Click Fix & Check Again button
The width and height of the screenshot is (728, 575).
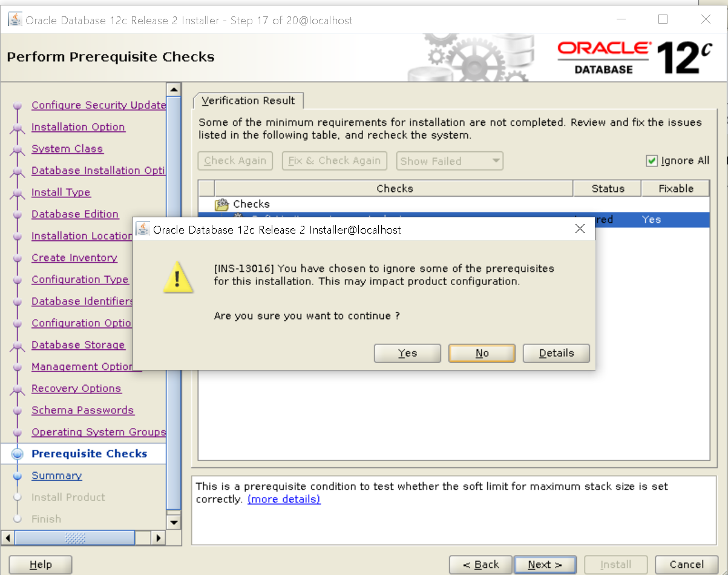pyautogui.click(x=334, y=160)
